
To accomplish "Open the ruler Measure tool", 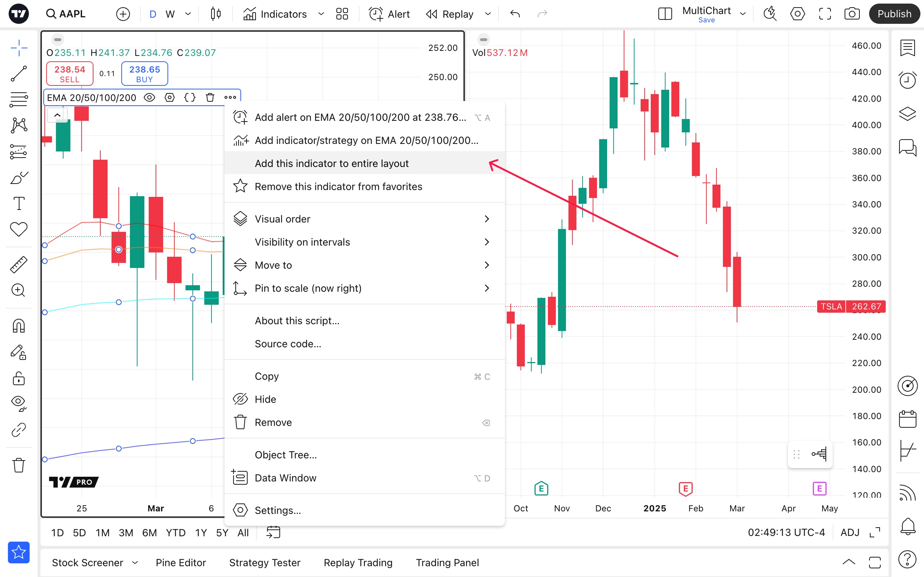I will [x=18, y=264].
